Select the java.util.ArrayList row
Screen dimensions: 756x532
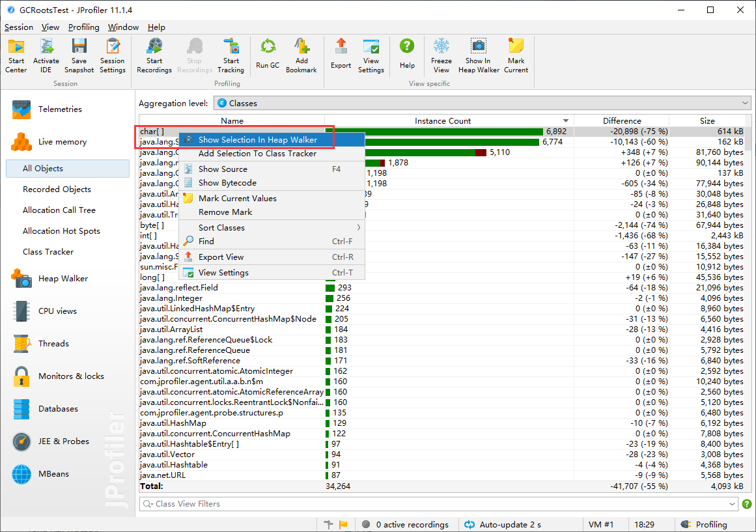(x=442, y=329)
